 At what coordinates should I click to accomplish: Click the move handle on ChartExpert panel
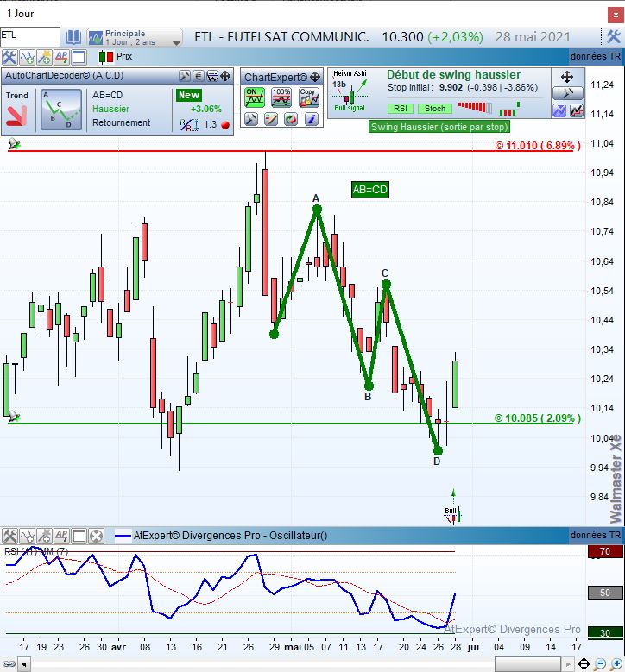(x=315, y=77)
